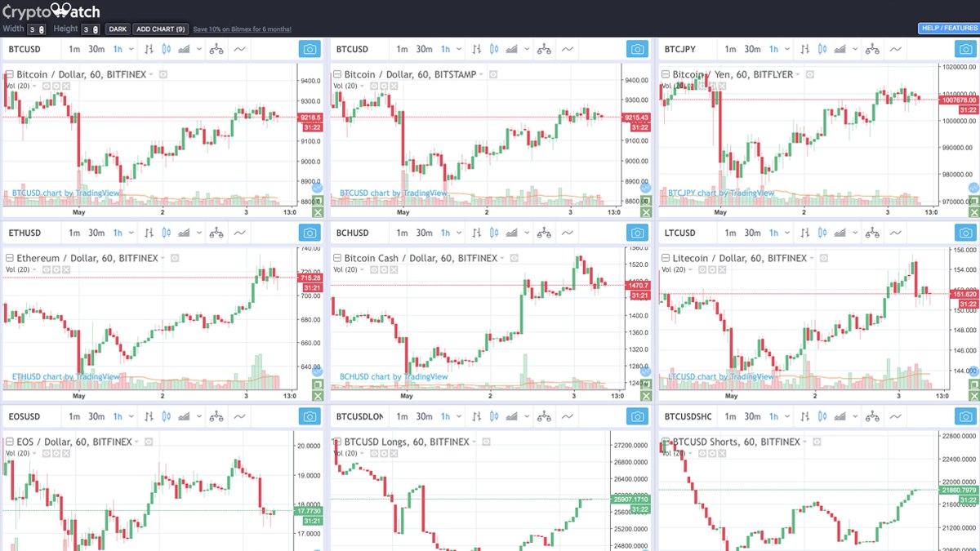Viewport: 980px width, 551px height.
Task: Open Litecoin / Dollar title dropdown arrow
Action: point(812,259)
